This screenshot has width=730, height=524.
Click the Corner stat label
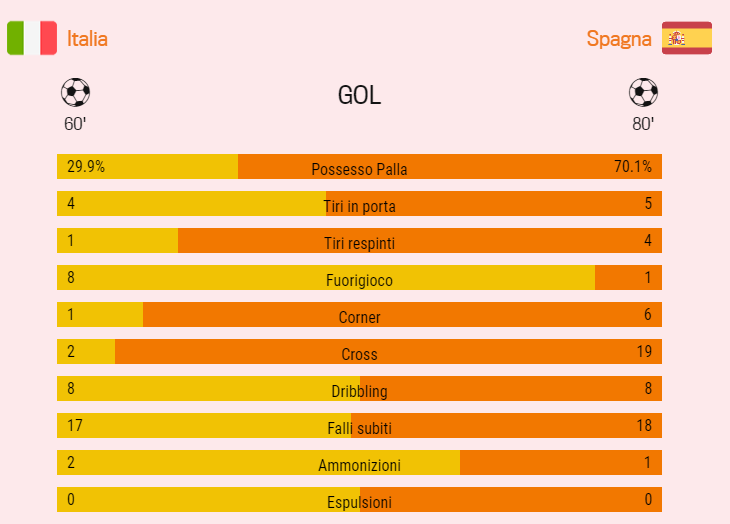tap(359, 317)
